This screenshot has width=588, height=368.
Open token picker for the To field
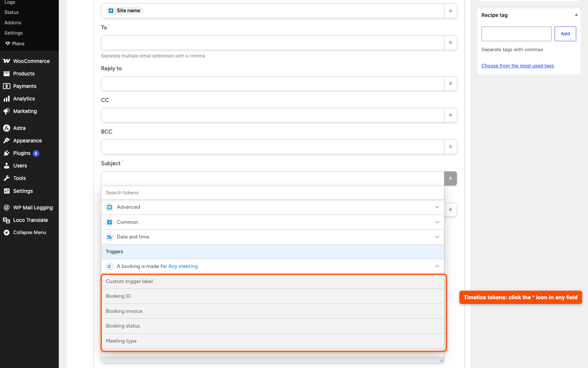coord(451,43)
